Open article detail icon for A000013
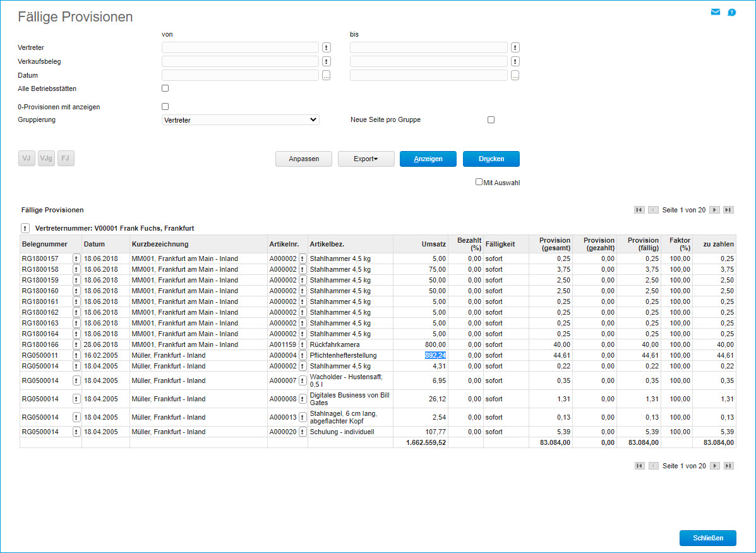Image resolution: width=756 pixels, height=553 pixels. (x=303, y=417)
